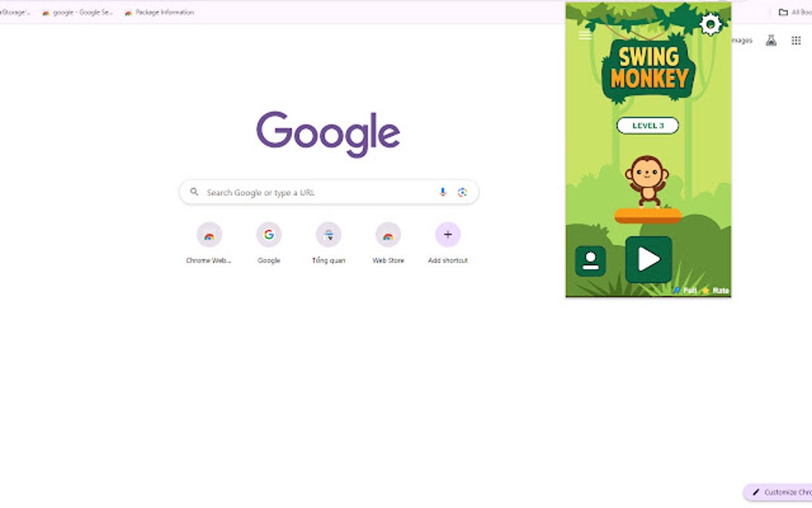Open Google Lens image search icon
This screenshot has width=812, height=508.
tap(463, 192)
